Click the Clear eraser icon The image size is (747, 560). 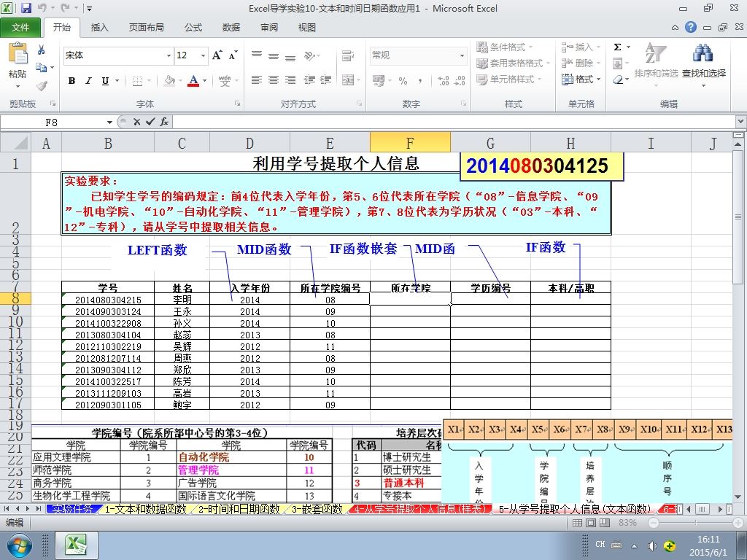click(x=617, y=79)
